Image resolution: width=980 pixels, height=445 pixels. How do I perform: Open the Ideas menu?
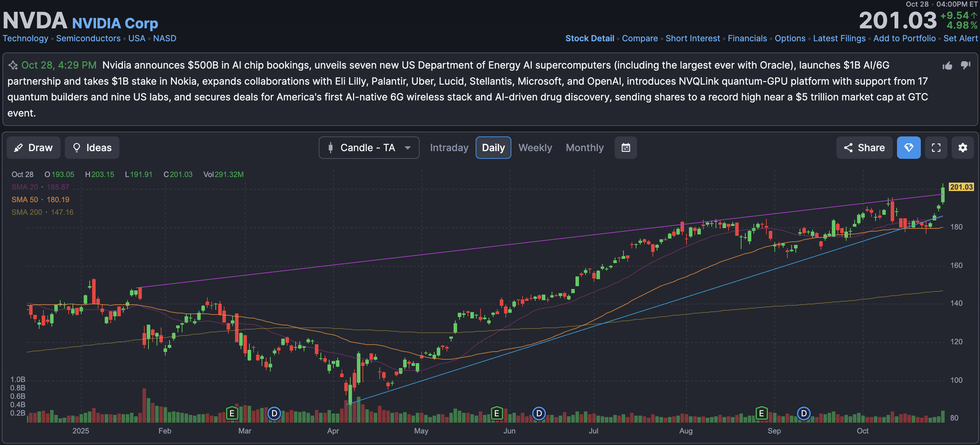click(x=92, y=147)
